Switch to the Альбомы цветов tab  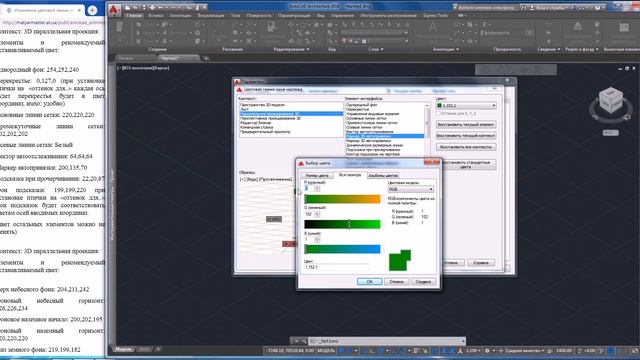383,175
